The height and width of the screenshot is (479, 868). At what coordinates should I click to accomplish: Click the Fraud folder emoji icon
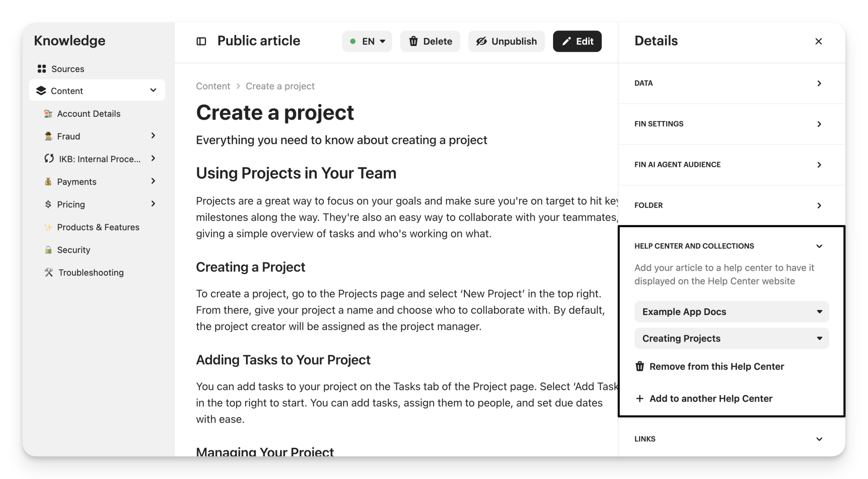coord(48,136)
